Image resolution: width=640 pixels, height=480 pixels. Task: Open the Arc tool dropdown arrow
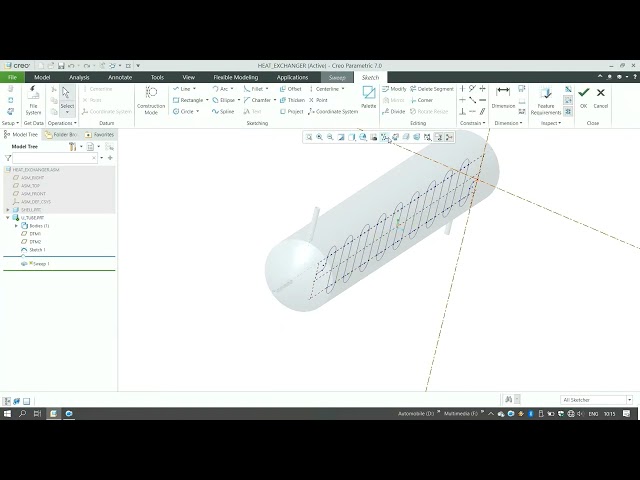pos(232,89)
